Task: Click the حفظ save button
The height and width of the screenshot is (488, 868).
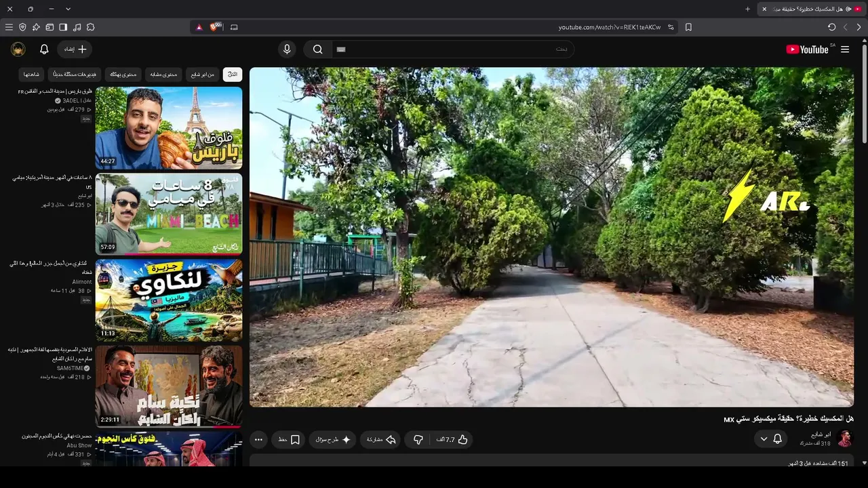Action: [289, 440]
